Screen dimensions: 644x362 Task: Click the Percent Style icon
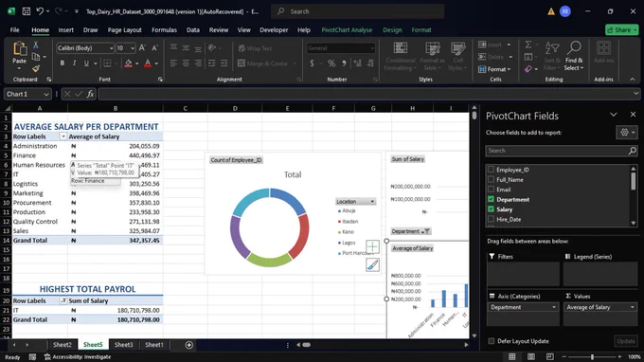pyautogui.click(x=331, y=63)
